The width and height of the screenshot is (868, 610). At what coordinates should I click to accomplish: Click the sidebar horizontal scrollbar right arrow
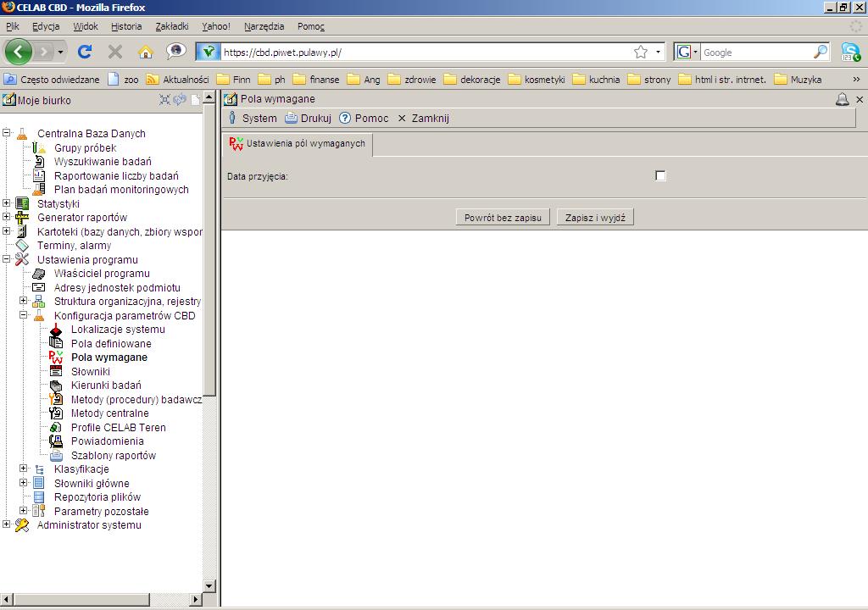coord(196,599)
